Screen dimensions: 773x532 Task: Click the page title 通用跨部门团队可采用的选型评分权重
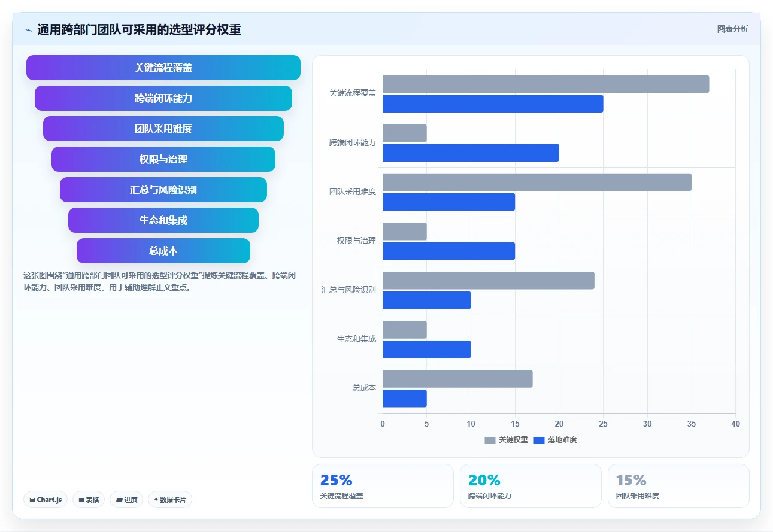139,29
